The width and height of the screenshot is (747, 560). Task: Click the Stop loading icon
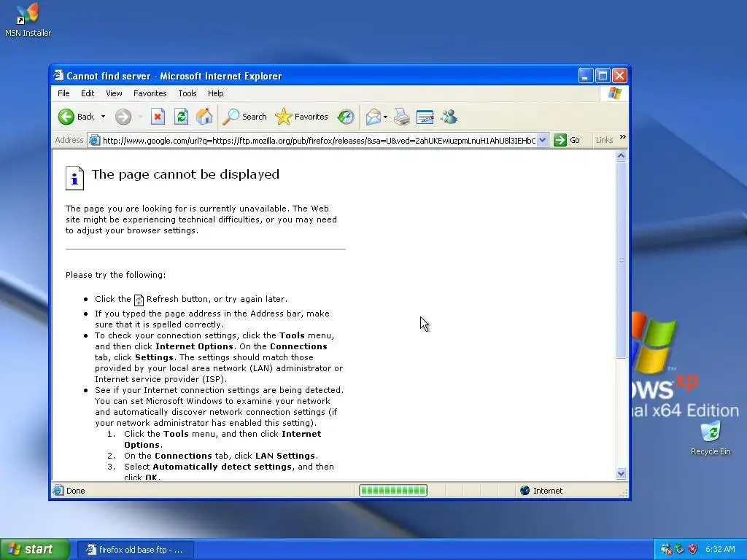point(158,117)
